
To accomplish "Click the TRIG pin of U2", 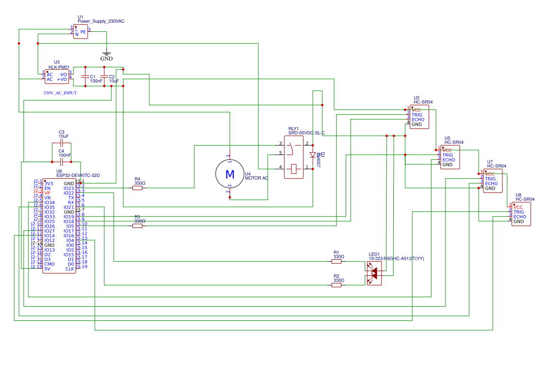I will click(417, 115).
